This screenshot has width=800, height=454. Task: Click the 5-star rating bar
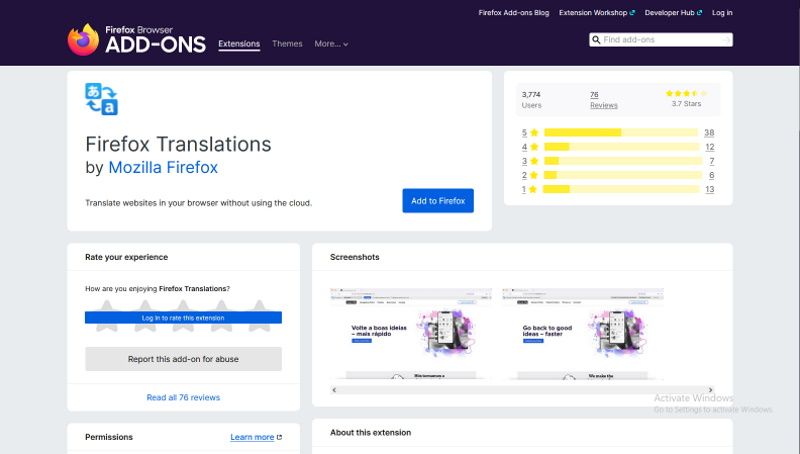(621, 133)
